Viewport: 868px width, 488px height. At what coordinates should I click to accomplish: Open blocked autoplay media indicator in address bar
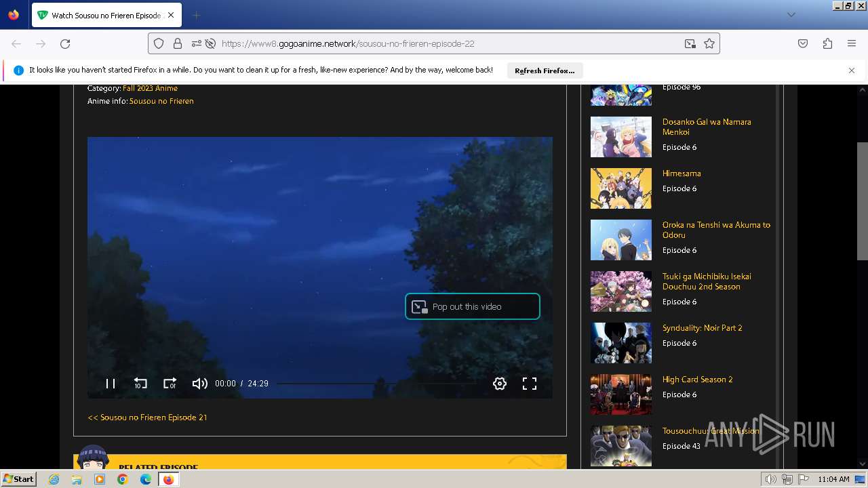pos(210,43)
